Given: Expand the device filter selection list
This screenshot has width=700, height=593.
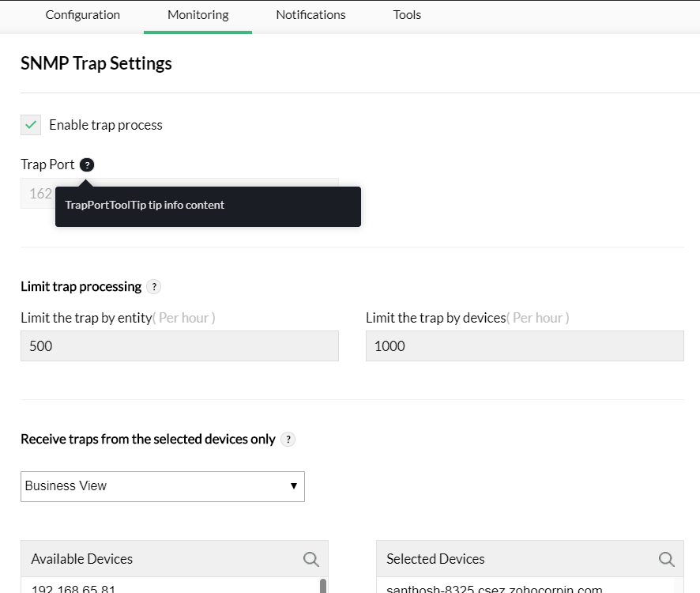Looking at the screenshot, I should (x=162, y=486).
